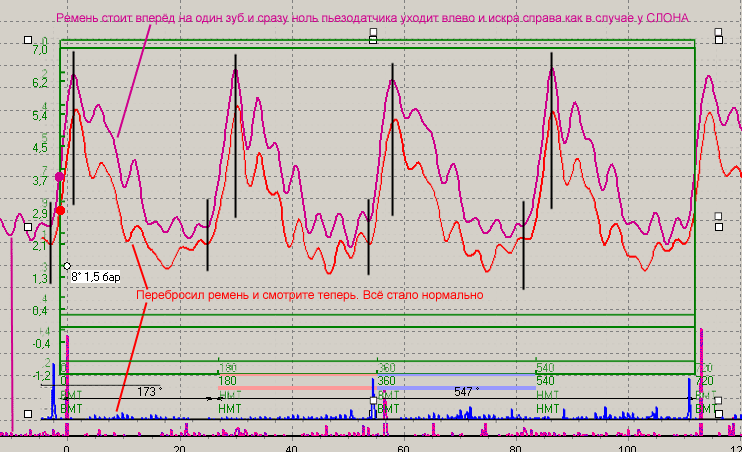The width and height of the screenshot is (742, 452).
Task: Click the '3,7' value on the vertical axis
Action: [x=40, y=181]
